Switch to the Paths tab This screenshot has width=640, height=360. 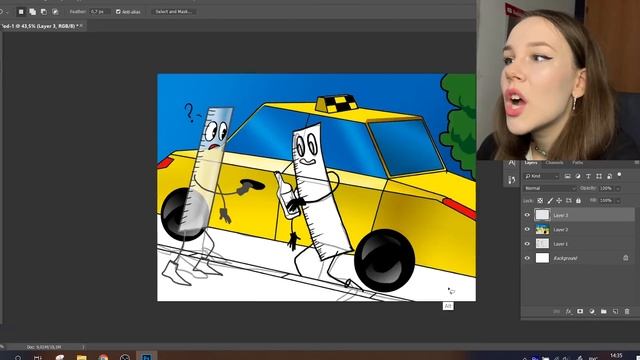[x=577, y=162]
